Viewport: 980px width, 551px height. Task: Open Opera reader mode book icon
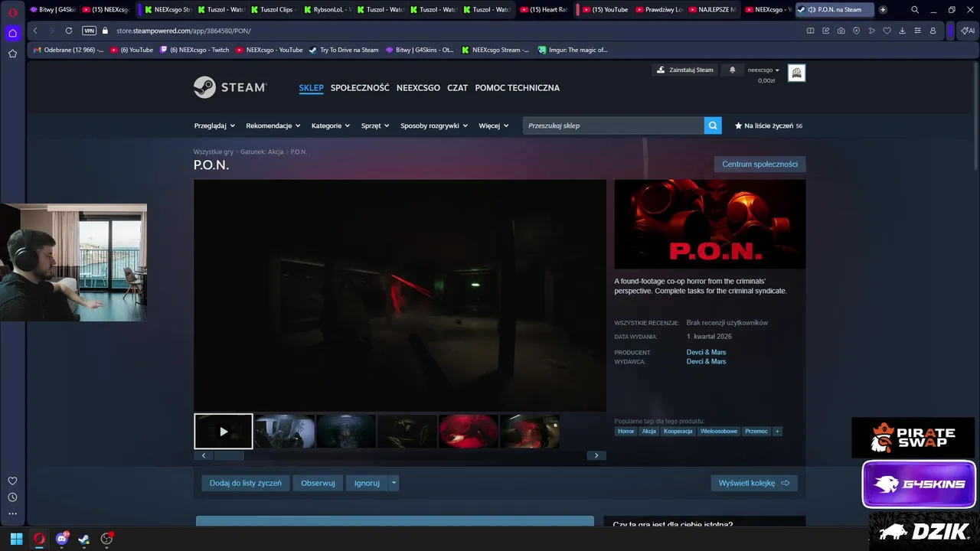pyautogui.click(x=811, y=31)
